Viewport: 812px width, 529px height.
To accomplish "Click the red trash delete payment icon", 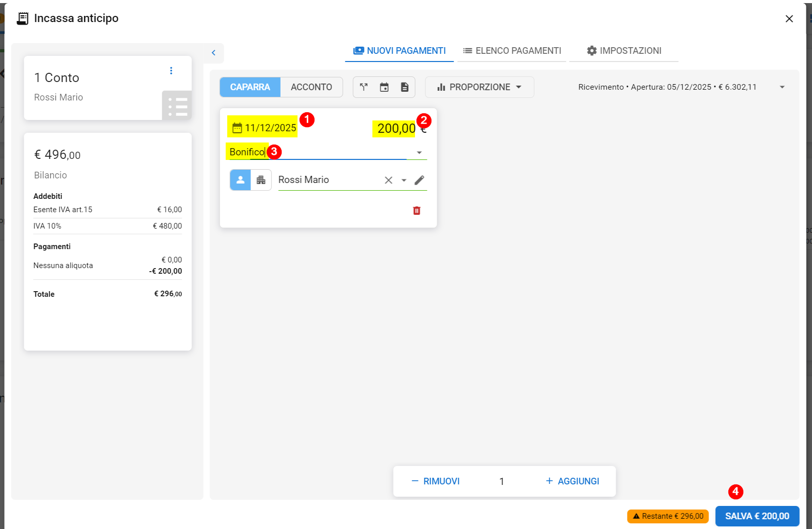I will click(417, 211).
